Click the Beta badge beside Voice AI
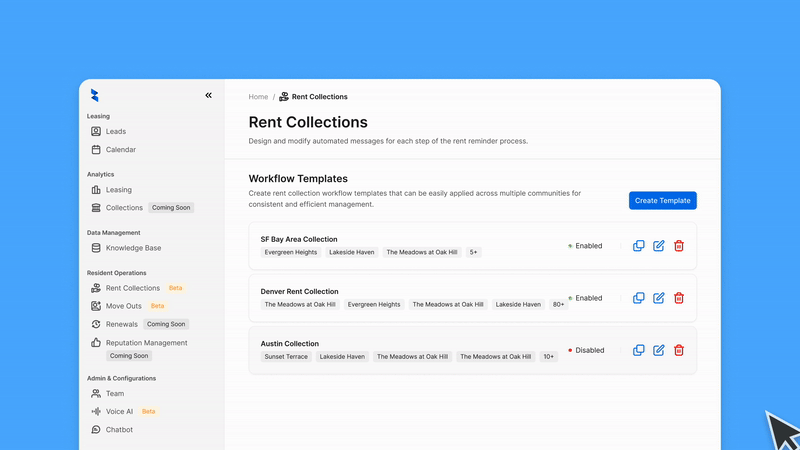Viewport: 800px width, 450px height. (148, 411)
